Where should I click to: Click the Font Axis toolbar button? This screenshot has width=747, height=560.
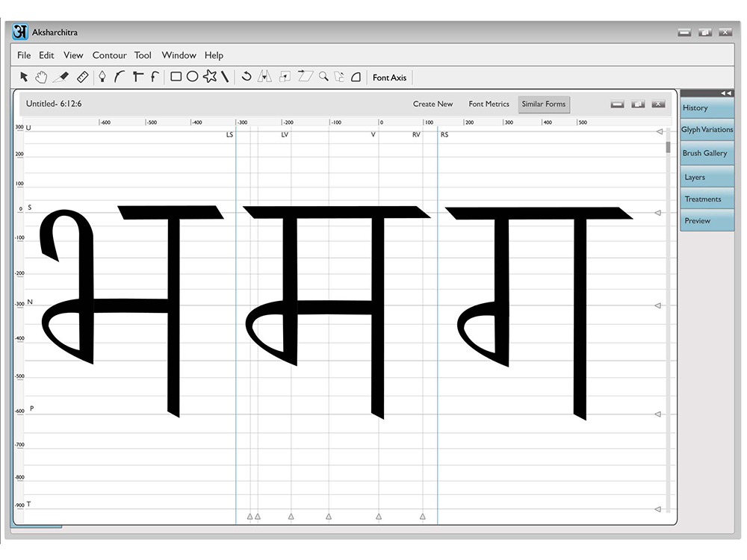click(389, 78)
